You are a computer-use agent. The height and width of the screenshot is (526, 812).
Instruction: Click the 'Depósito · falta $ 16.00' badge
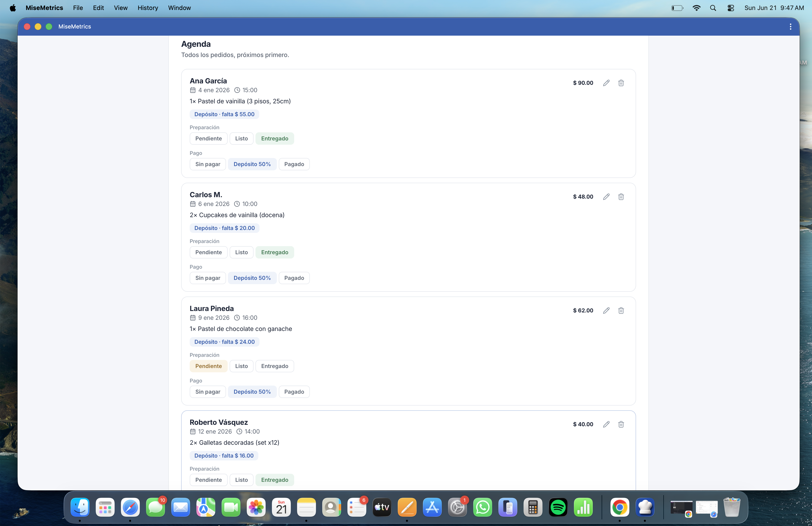point(224,456)
